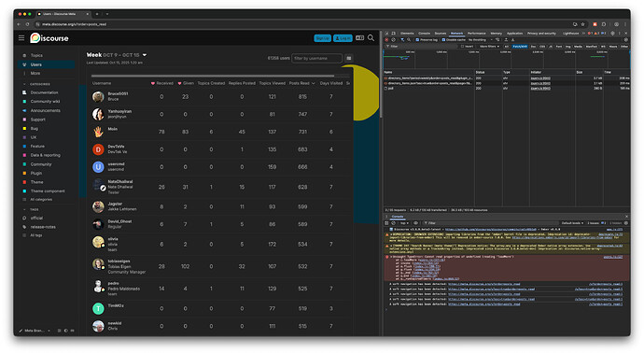
Task: Click console sidebar toggle icon
Action: click(x=386, y=223)
